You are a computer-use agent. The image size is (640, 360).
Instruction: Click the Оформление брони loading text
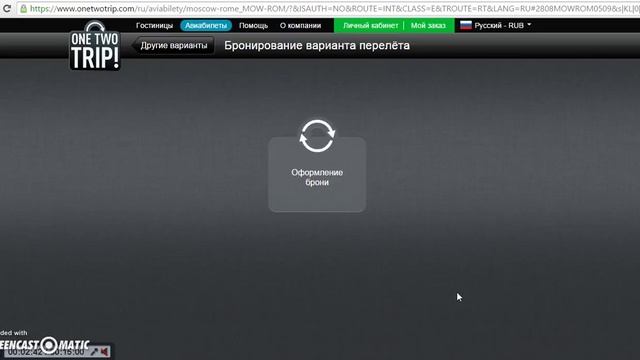317,177
